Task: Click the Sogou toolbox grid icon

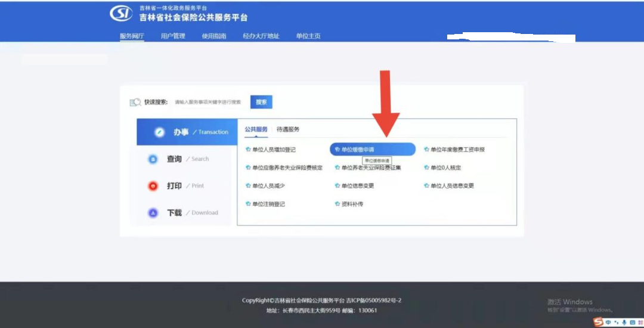Action: click(640, 322)
